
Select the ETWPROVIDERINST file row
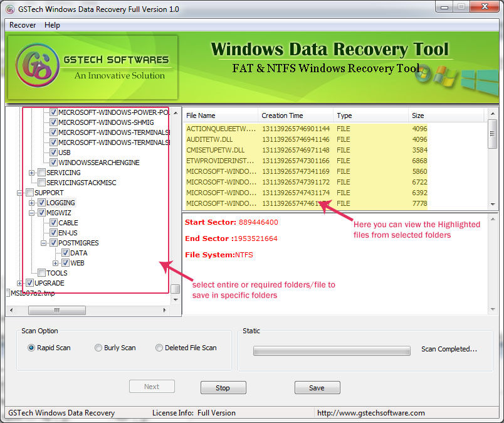pos(307,161)
